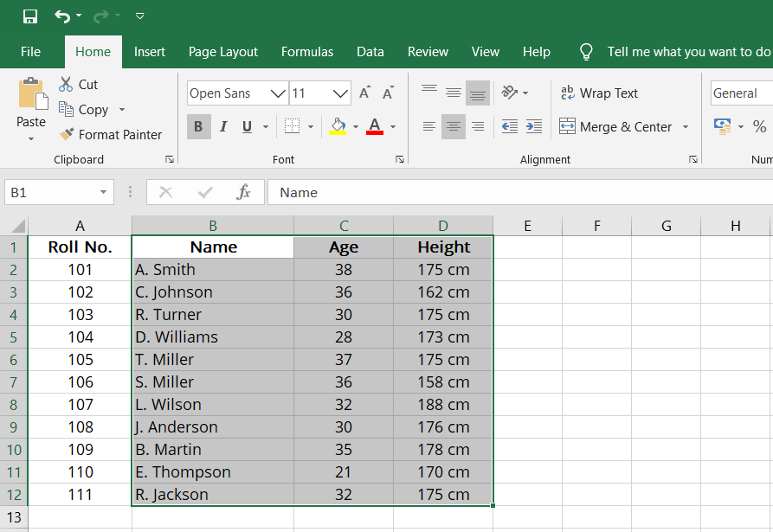
Task: Apply accounting number format
Action: coord(723,126)
